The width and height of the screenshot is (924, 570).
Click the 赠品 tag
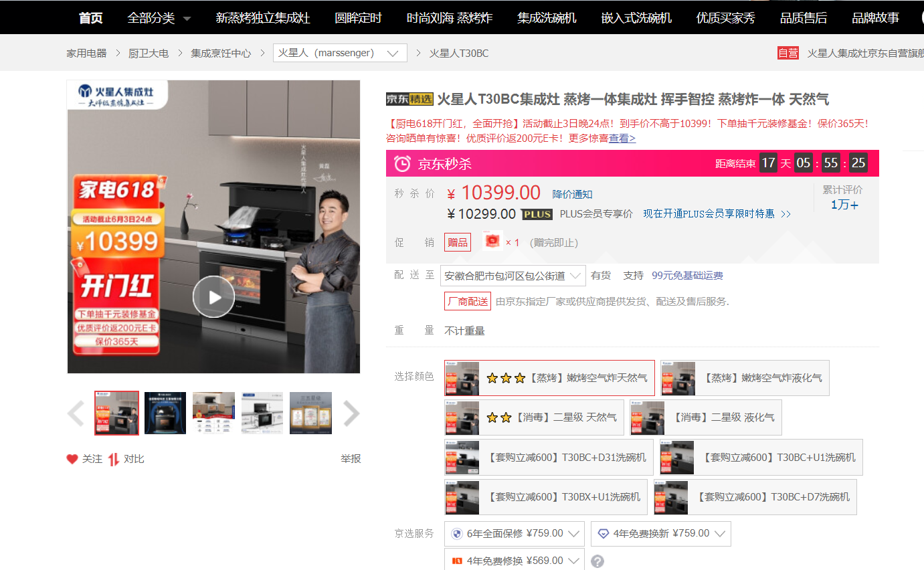[458, 242]
